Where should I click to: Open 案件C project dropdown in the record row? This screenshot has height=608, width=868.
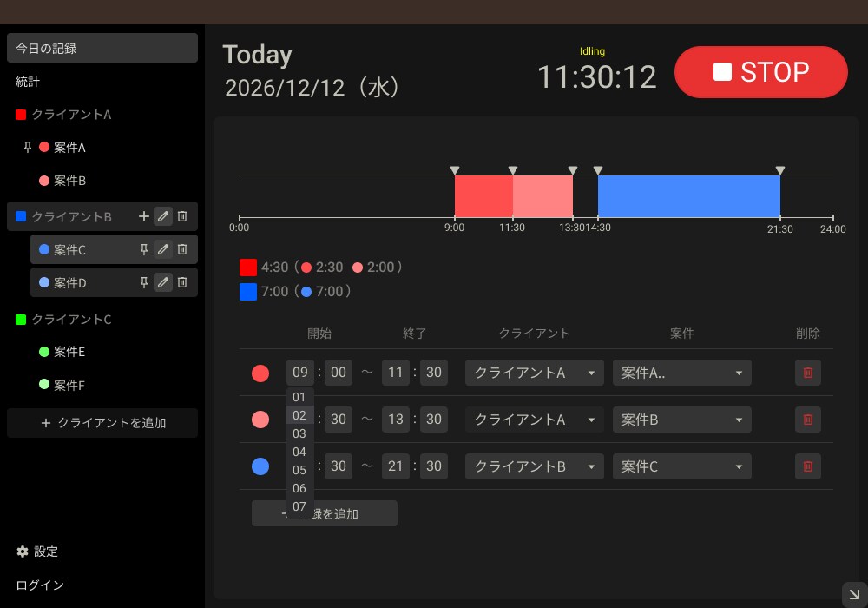click(682, 466)
